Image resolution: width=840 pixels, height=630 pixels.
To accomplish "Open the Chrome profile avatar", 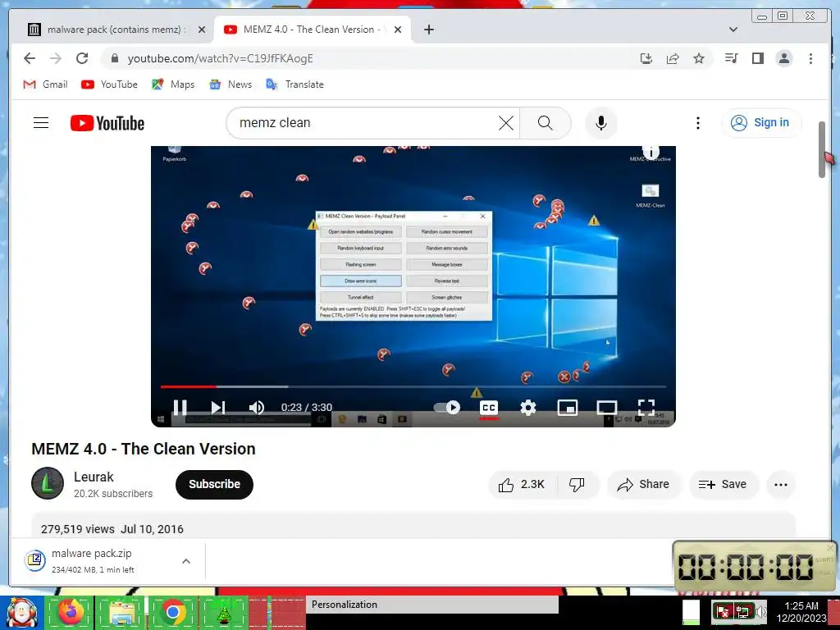I will [x=783, y=58].
